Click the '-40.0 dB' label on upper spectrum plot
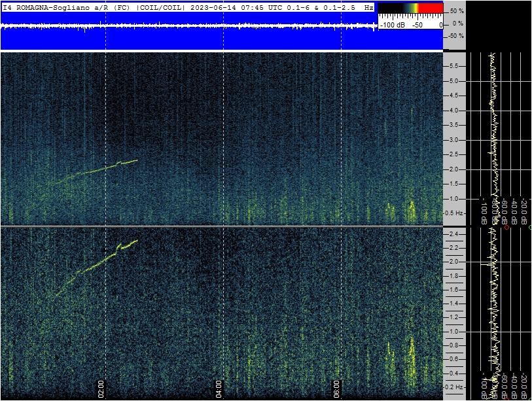 [x=514, y=212]
